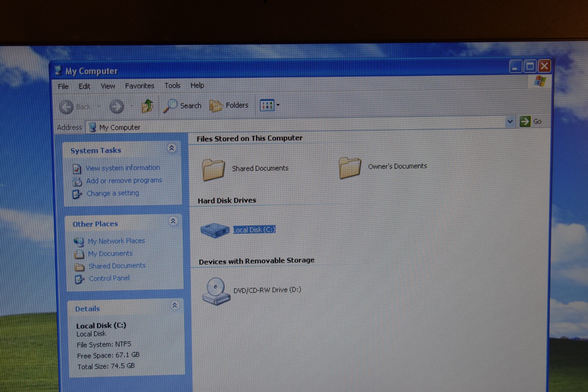Screen dimensions: 588x392
Task: Click the Add or remove programs icon
Action: coord(77,181)
